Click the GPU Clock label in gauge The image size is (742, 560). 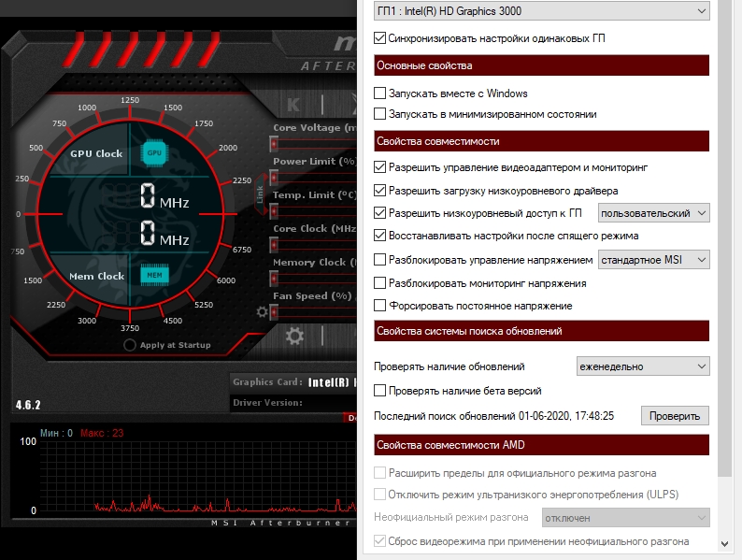tap(96, 153)
